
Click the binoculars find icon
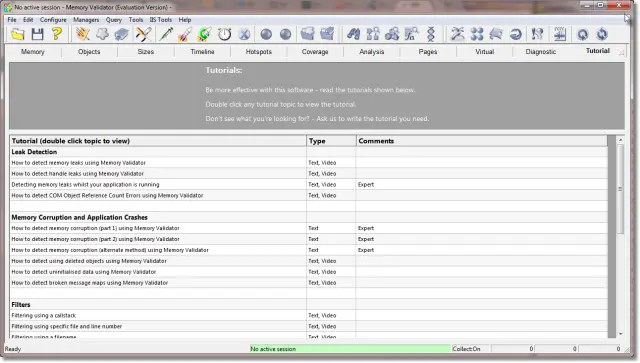[x=353, y=34]
